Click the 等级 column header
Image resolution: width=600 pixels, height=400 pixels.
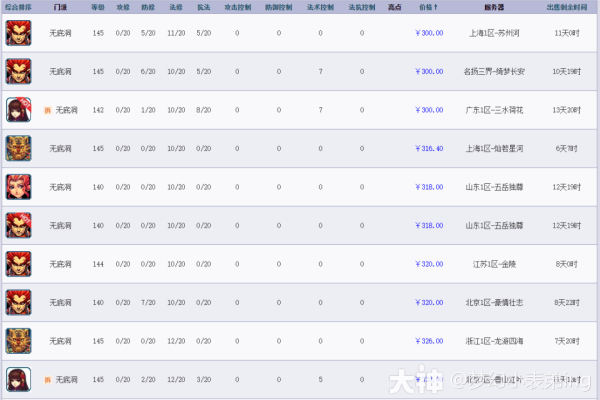click(97, 6)
